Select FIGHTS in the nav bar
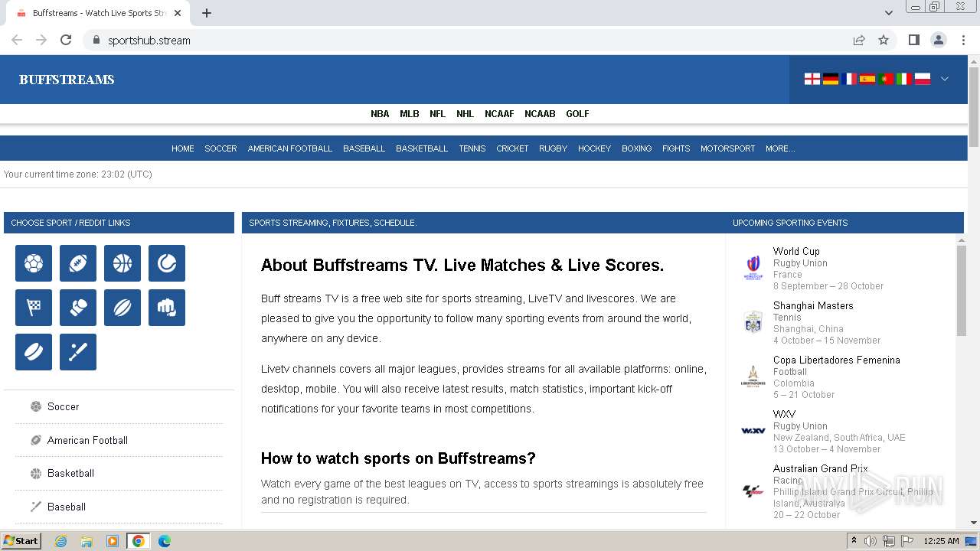Image resolution: width=980 pixels, height=551 pixels. point(676,148)
